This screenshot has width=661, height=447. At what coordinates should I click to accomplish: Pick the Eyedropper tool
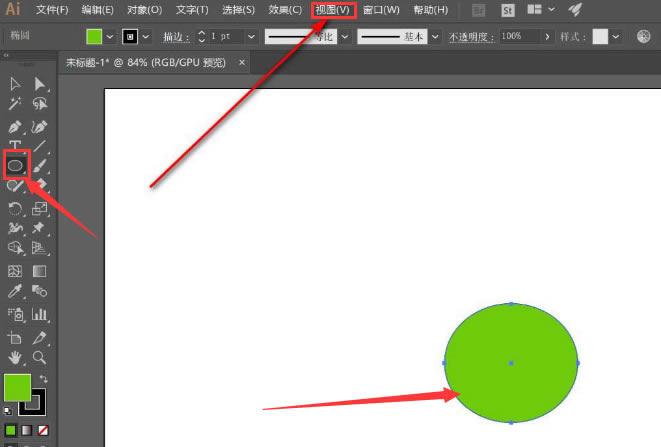point(15,291)
